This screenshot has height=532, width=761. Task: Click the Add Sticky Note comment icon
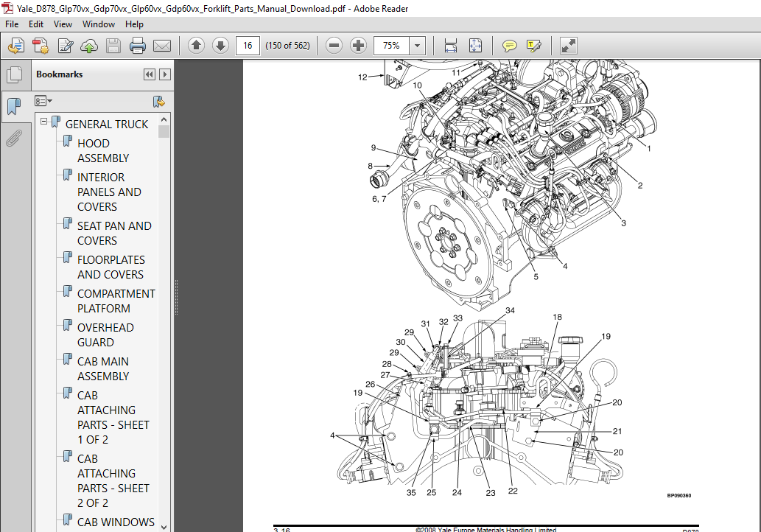coord(509,46)
